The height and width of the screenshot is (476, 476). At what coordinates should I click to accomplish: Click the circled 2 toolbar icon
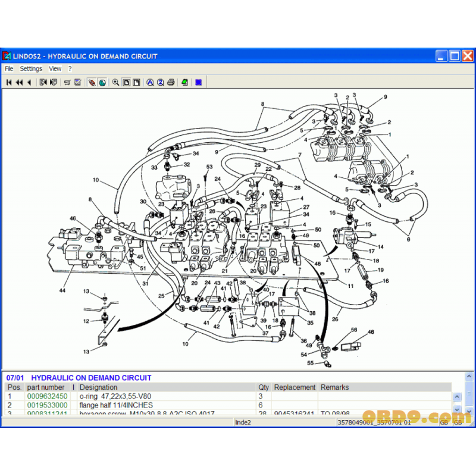click(160, 82)
